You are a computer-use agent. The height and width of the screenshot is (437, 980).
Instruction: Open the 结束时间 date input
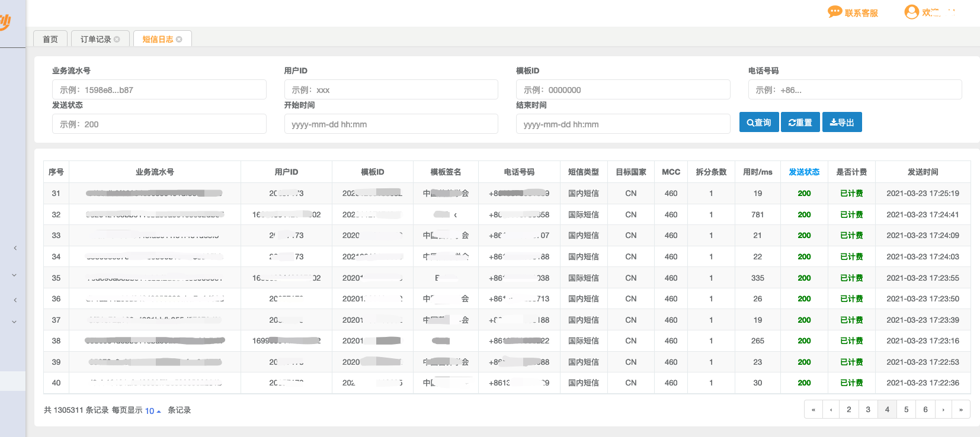coord(623,124)
